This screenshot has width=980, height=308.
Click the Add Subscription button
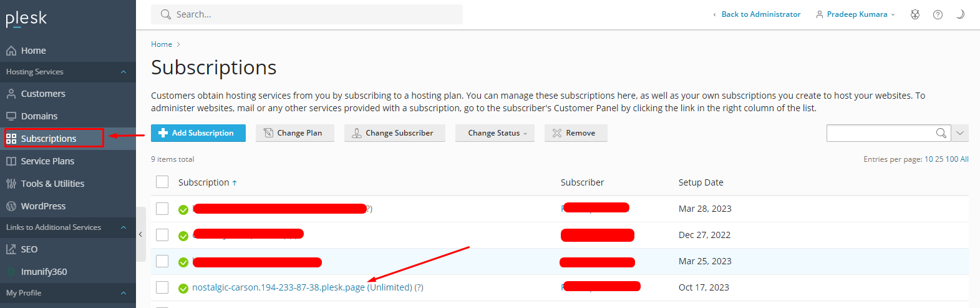198,133
